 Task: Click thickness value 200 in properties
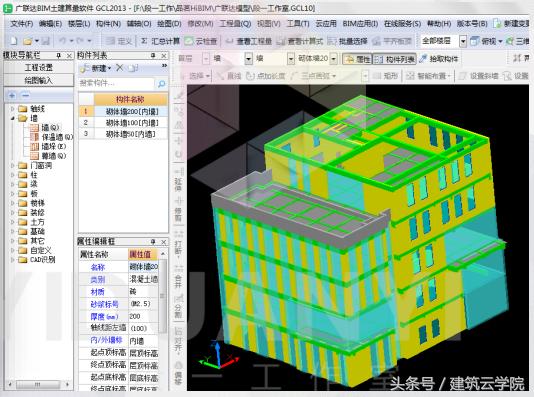point(143,316)
